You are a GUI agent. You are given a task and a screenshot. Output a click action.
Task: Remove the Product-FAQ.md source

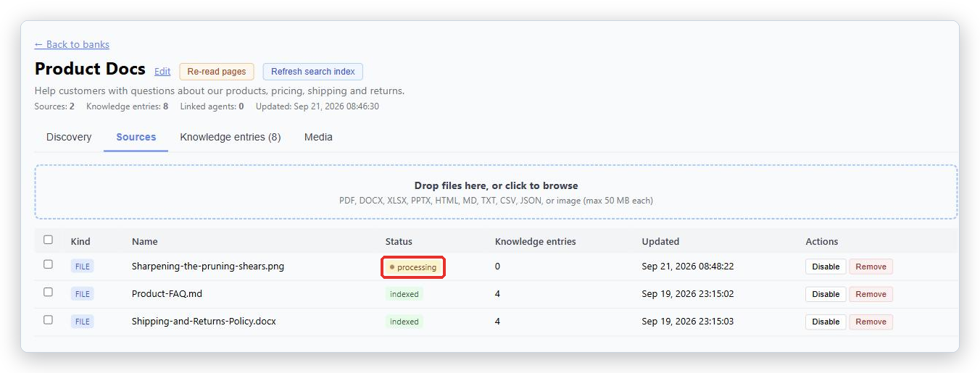[871, 294]
